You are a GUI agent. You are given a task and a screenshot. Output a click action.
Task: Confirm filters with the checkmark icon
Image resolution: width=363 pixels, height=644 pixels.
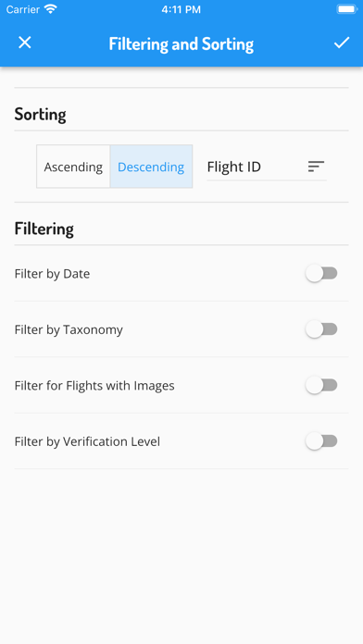[x=341, y=43]
